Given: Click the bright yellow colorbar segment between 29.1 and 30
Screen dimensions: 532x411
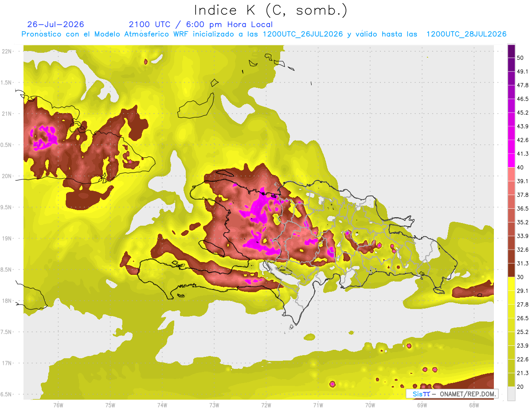Looking at the screenshot, I should 511,284.
